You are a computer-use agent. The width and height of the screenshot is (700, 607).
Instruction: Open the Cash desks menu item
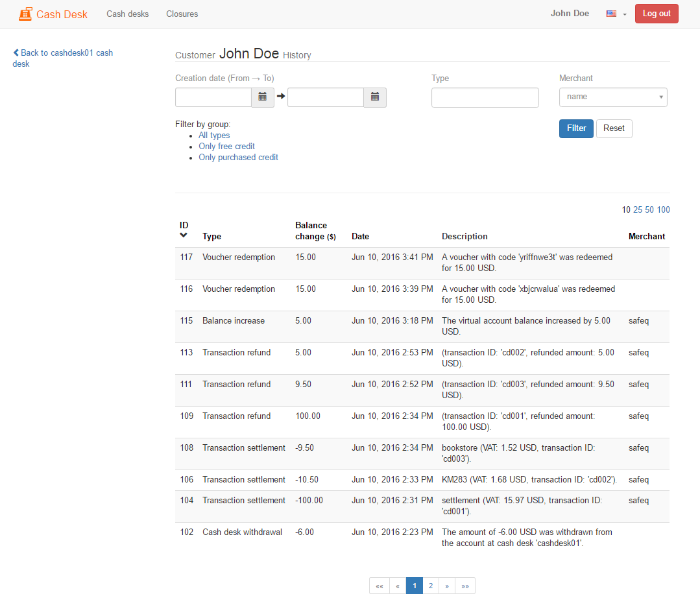pos(127,14)
